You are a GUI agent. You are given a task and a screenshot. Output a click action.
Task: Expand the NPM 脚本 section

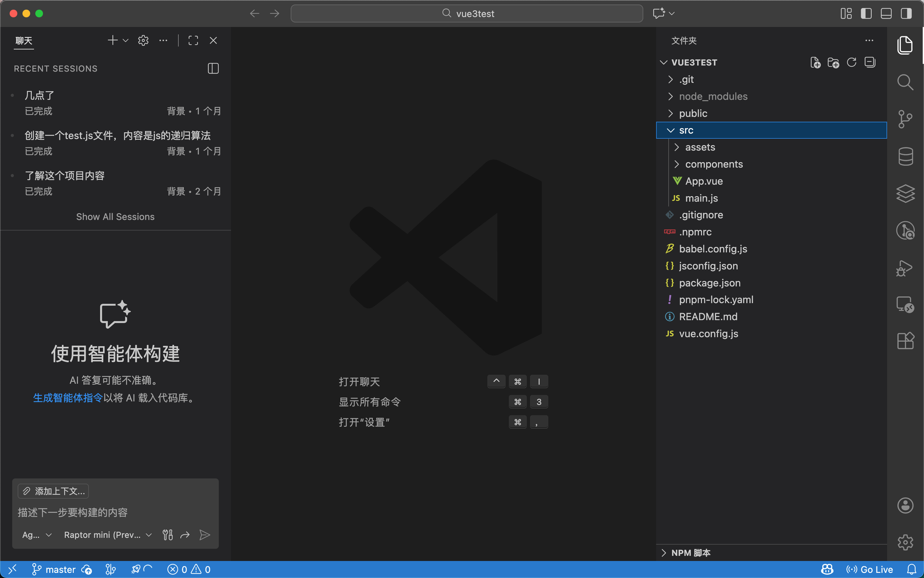point(690,553)
